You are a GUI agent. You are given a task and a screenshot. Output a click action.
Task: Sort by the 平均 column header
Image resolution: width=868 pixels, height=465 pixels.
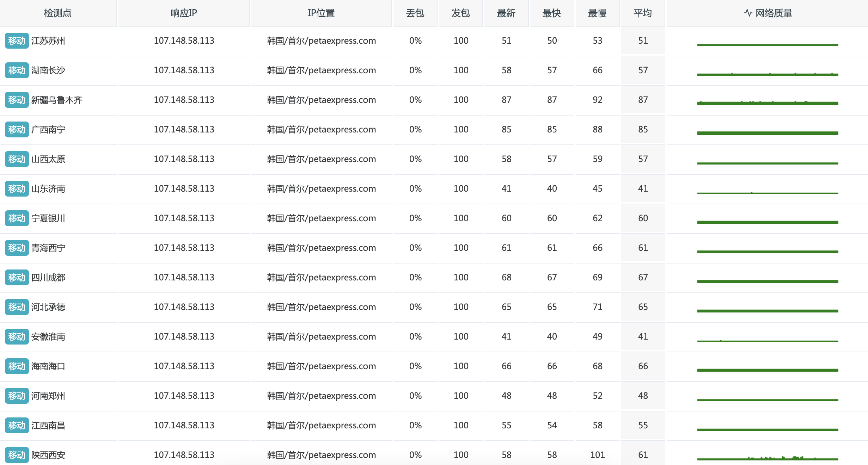643,13
